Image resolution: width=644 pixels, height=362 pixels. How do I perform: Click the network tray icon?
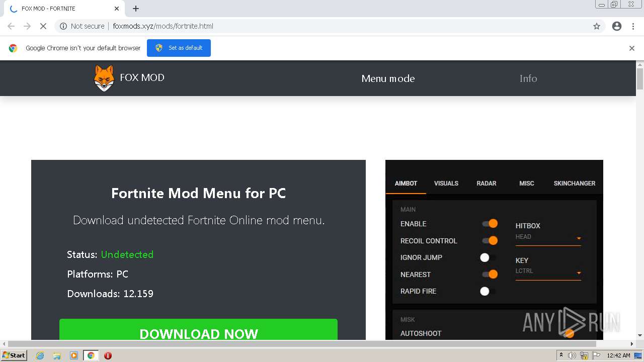584,355
